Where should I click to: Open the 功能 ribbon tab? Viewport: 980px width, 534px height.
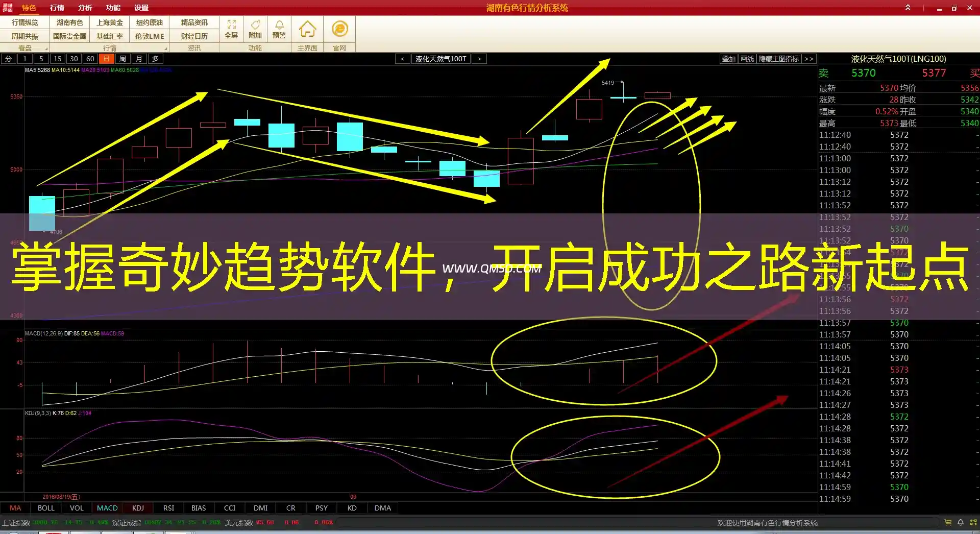(x=113, y=8)
